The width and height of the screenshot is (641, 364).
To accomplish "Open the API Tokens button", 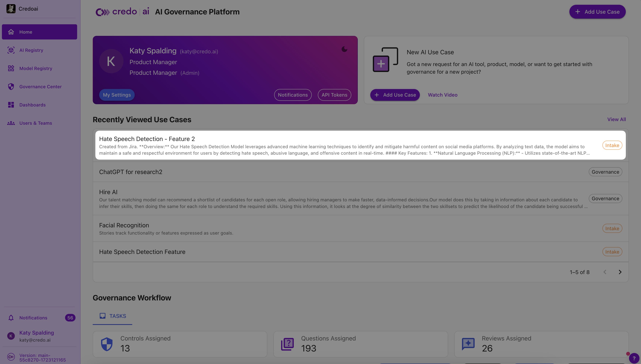I will 334,95.
